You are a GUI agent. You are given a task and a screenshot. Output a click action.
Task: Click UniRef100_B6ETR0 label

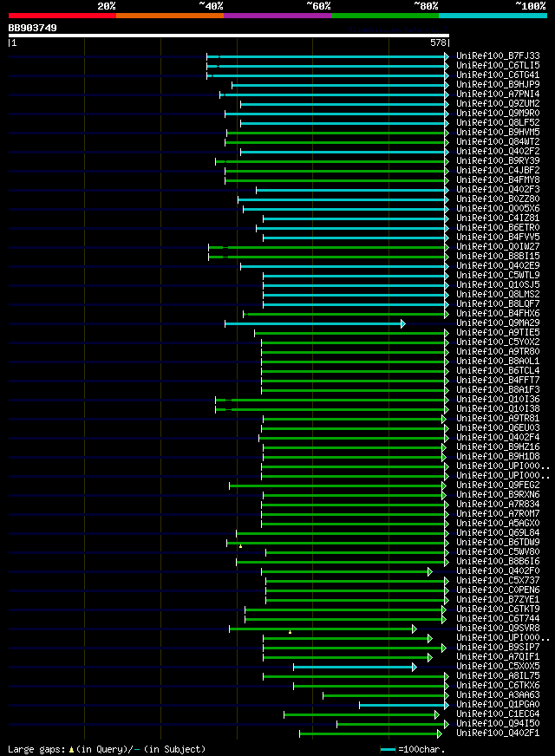pos(498,227)
